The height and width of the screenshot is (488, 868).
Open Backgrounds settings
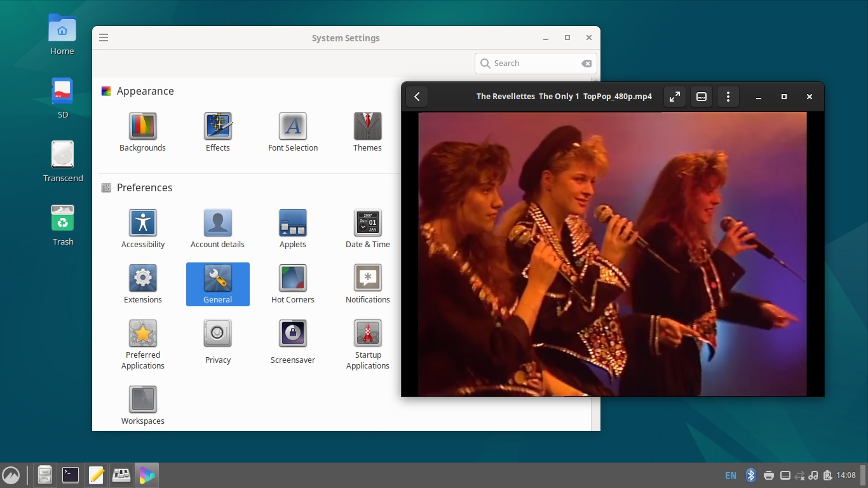142,132
